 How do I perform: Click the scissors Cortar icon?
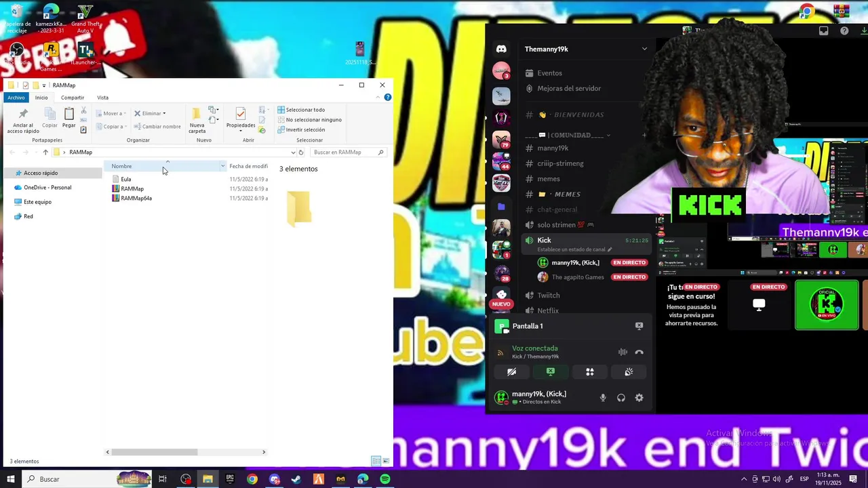coord(83,110)
